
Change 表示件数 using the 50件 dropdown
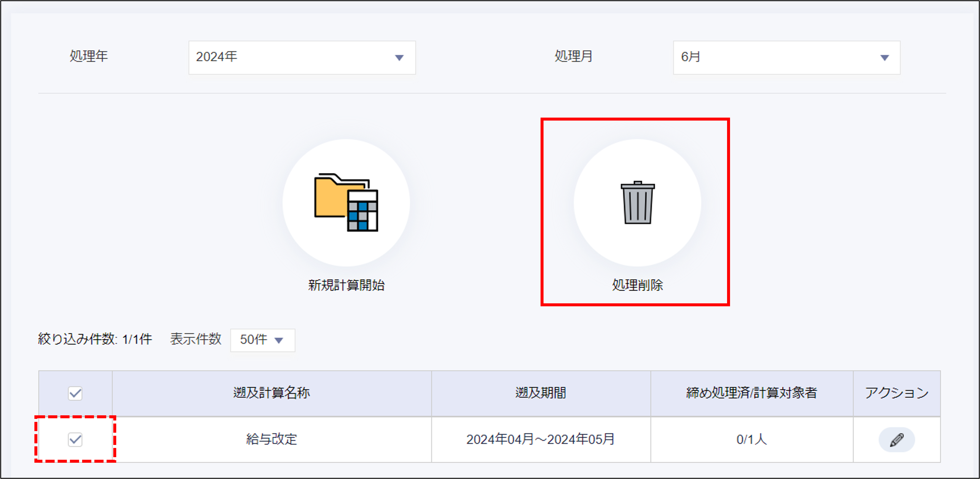tap(262, 340)
